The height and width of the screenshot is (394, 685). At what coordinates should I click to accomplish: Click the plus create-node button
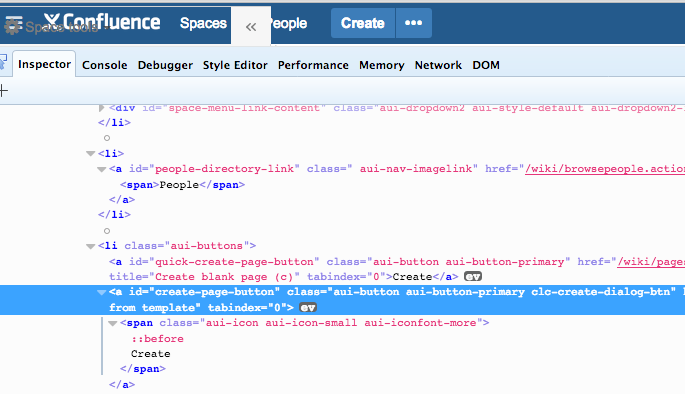3,91
